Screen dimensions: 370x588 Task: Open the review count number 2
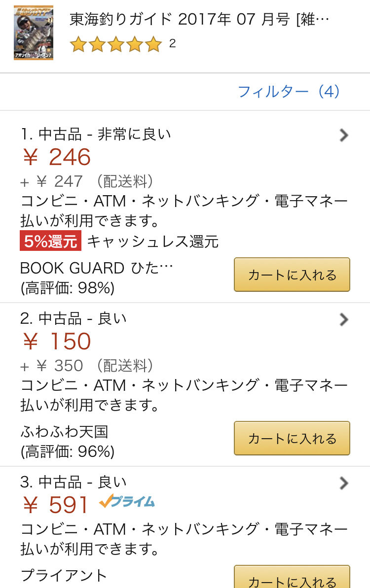pos(172,43)
